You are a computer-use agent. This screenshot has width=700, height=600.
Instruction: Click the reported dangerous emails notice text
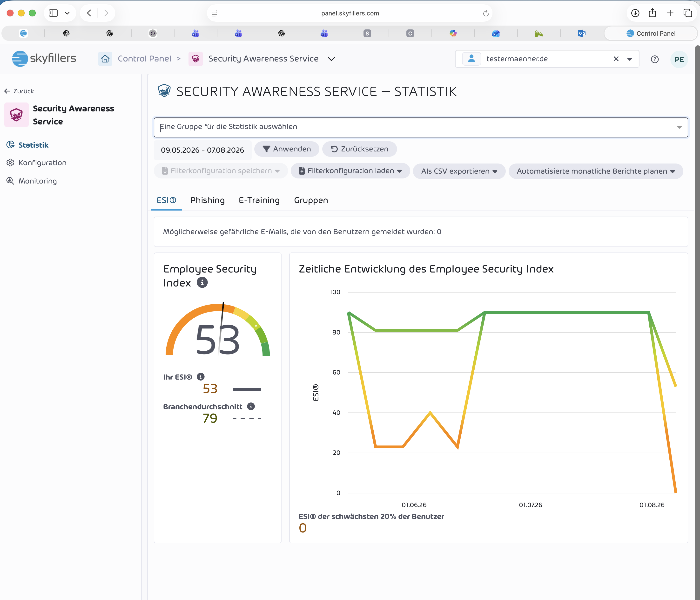coord(302,232)
